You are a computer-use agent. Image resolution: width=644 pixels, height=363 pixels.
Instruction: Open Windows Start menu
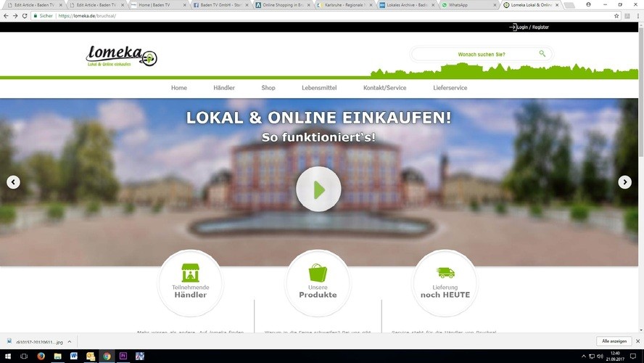(x=7, y=356)
